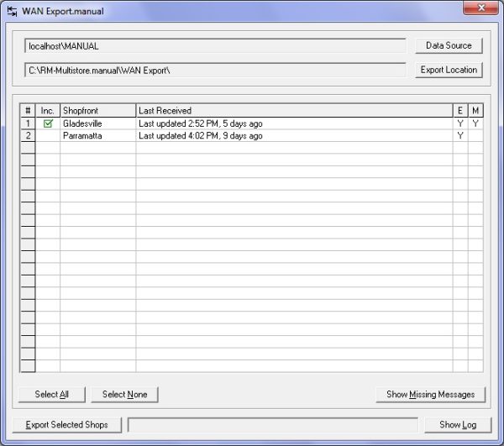Select the Gladesville shopfront cell
504x446 pixels.
click(x=97, y=123)
